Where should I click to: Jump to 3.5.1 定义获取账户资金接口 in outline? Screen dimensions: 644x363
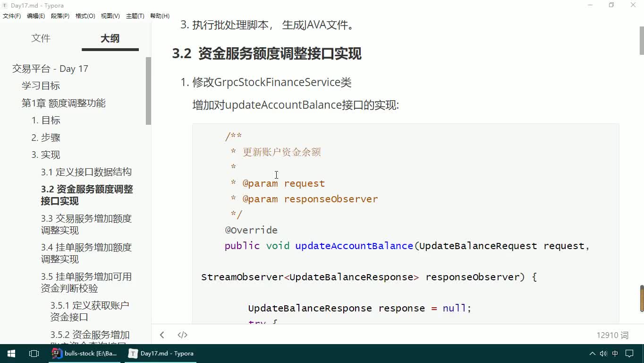(90, 311)
